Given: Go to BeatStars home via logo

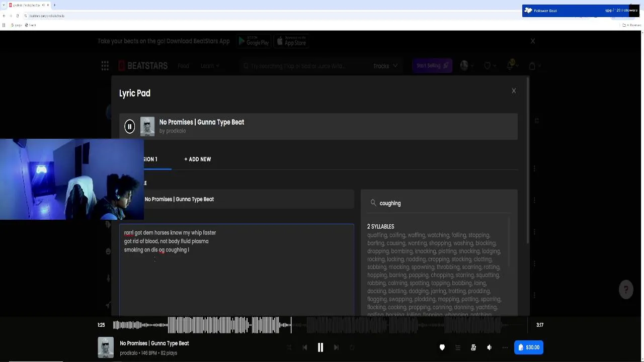Looking at the screenshot, I should [143, 66].
